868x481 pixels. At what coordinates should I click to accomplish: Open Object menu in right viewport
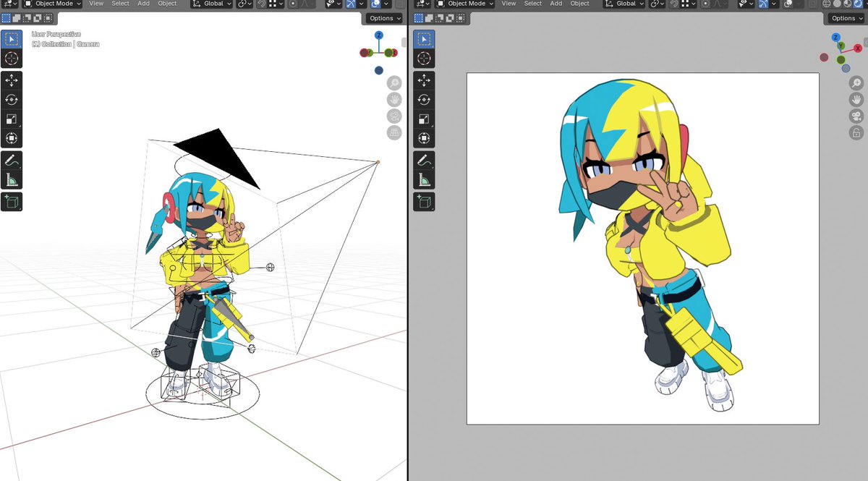[580, 4]
